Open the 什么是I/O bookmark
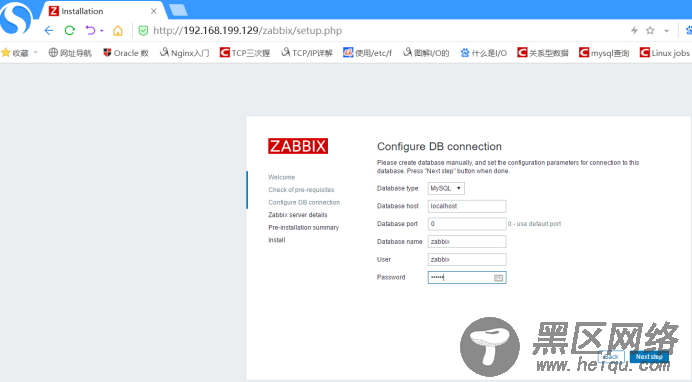The width and height of the screenshot is (692, 382). coord(483,53)
